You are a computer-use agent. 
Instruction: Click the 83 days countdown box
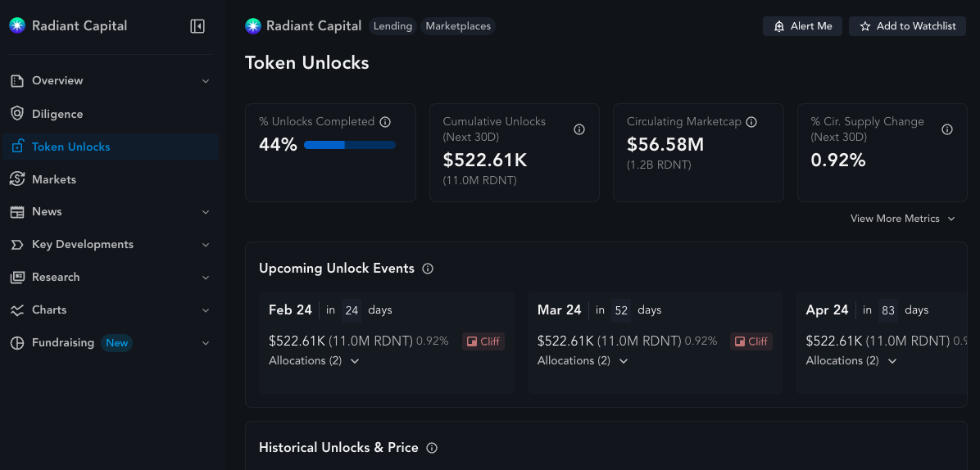pyautogui.click(x=887, y=310)
